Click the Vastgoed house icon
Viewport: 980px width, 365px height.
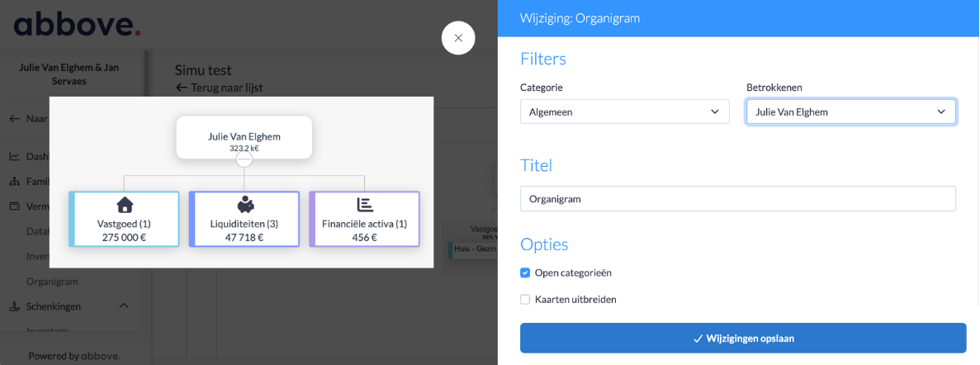pos(125,205)
